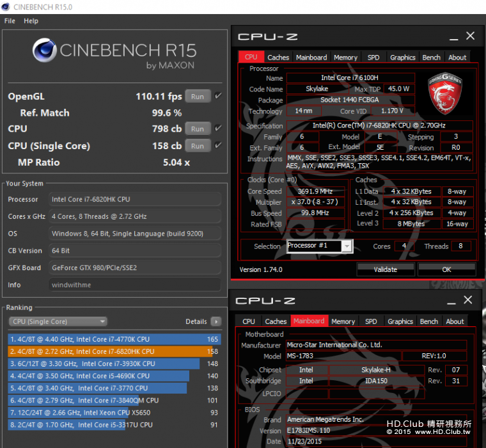Click the Info field containing windwithme
Viewport: 486px width, 448px height.
pyautogui.click(x=135, y=285)
